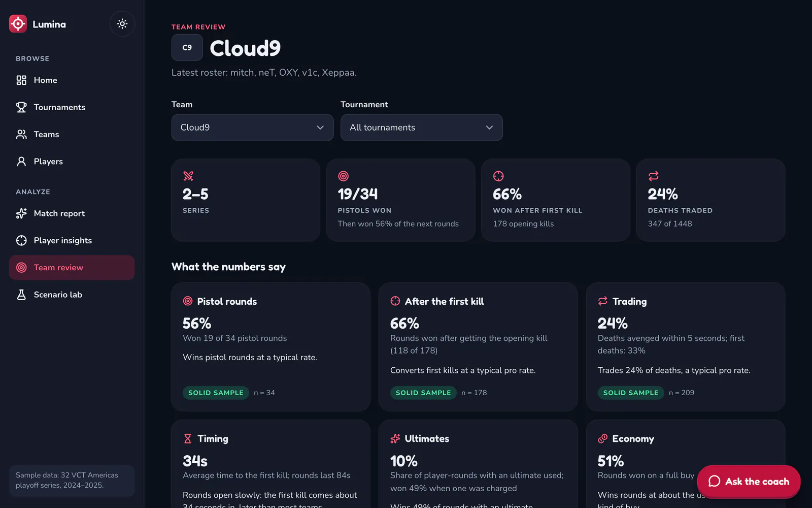The height and width of the screenshot is (508, 812).
Task: Click the Scenario lab flask icon
Action: 21,295
